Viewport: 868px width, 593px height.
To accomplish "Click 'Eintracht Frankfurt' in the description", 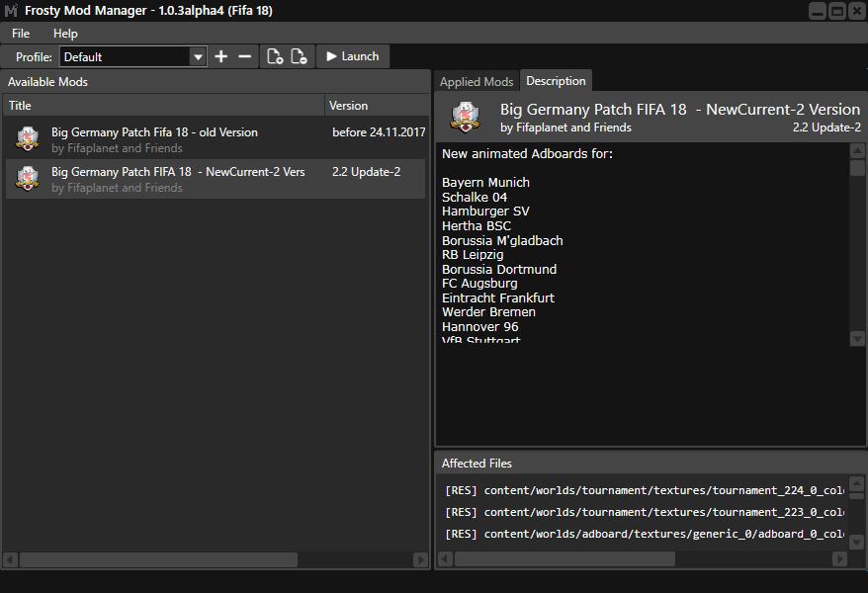I will click(498, 298).
